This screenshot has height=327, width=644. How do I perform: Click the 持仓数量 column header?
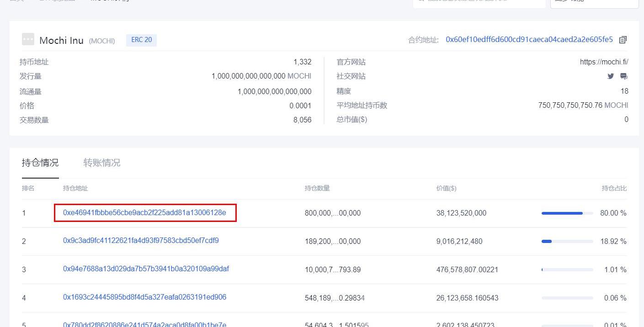(317, 188)
